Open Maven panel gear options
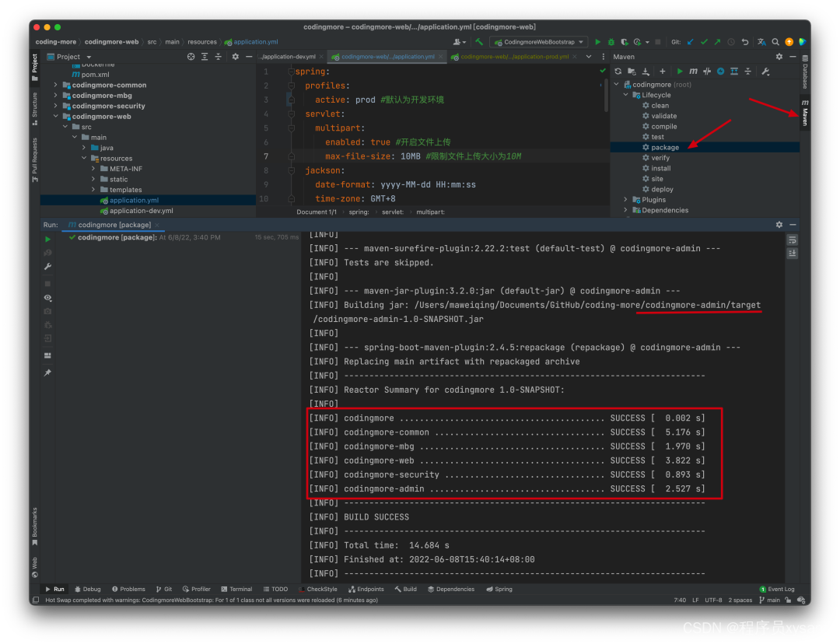This screenshot has width=840, height=644. (779, 57)
